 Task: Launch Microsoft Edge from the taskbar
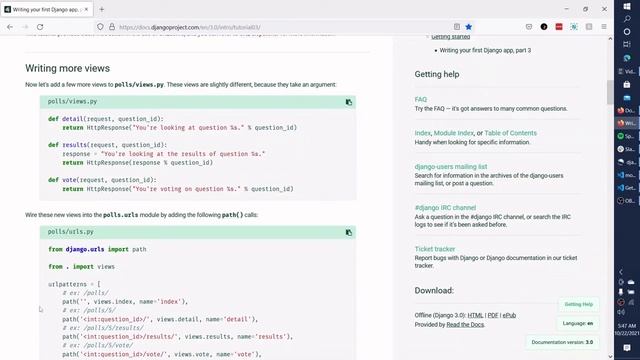(x=627, y=58)
